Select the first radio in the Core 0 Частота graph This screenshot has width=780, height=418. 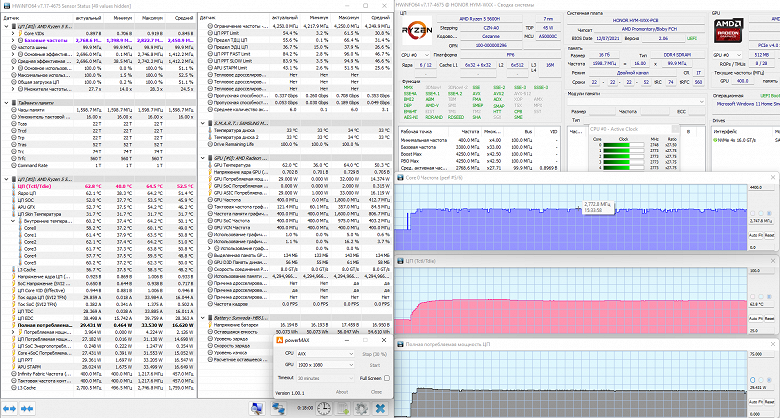pyautogui.click(x=753, y=213)
